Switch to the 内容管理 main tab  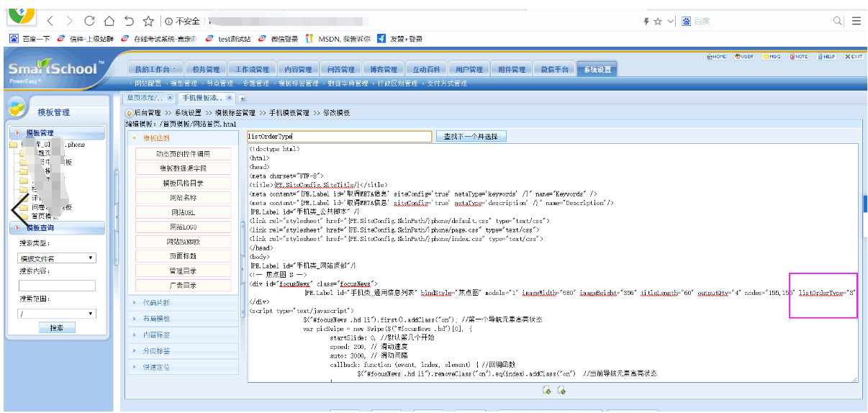(x=298, y=70)
